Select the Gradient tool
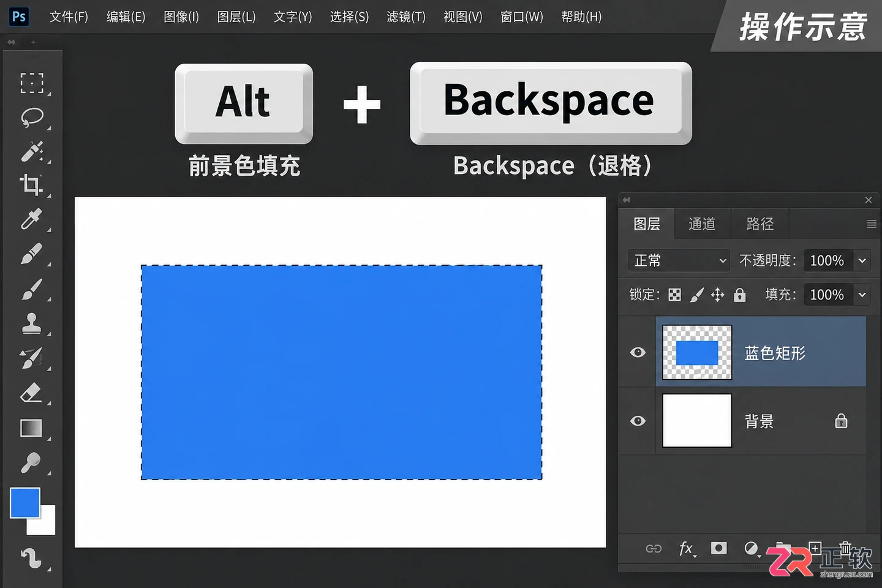This screenshot has height=588, width=882. [x=32, y=428]
